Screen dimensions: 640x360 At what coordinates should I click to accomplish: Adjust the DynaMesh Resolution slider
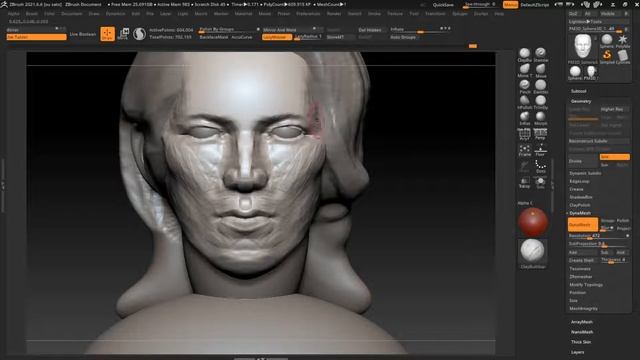[599, 236]
